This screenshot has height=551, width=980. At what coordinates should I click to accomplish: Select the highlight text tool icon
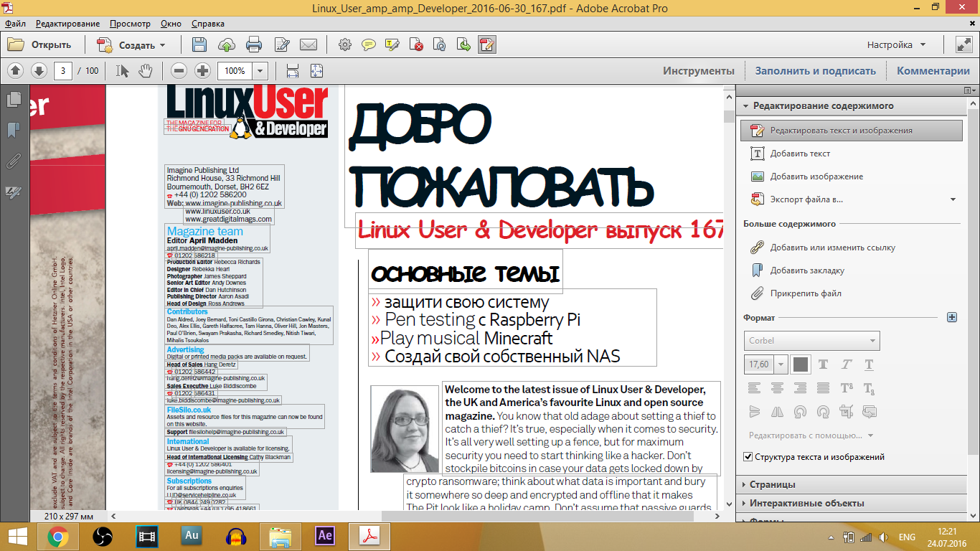click(392, 44)
